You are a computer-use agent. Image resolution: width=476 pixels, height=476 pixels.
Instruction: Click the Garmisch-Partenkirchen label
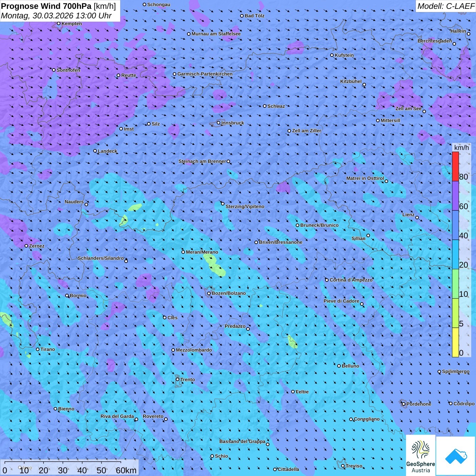point(205,74)
